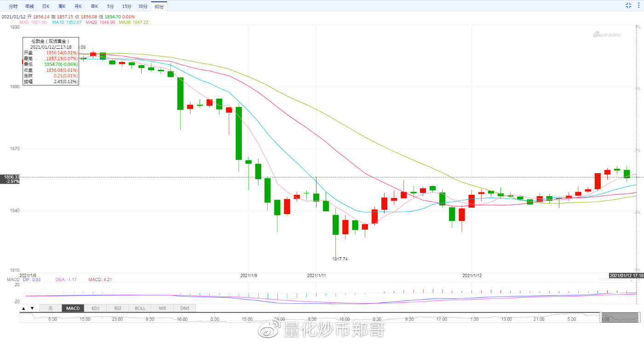Select the 日K daily candlestick tab

click(46, 6)
